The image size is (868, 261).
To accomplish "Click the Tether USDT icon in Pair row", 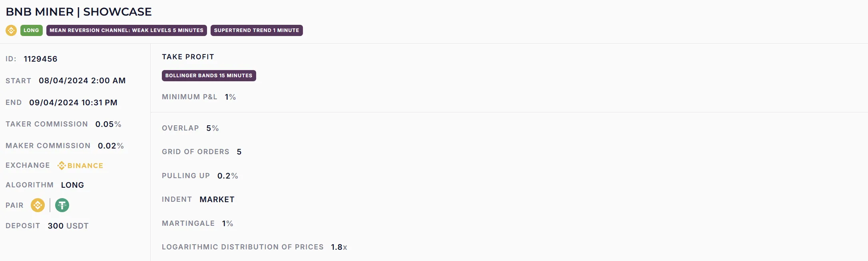I will [62, 205].
